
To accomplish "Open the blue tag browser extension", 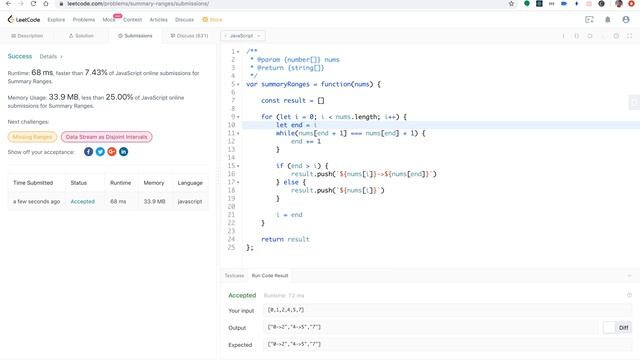I will click(564, 4).
